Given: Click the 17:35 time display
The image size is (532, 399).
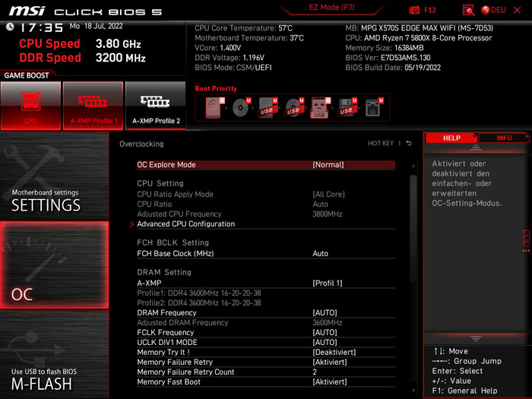Looking at the screenshot, I should 42,27.
